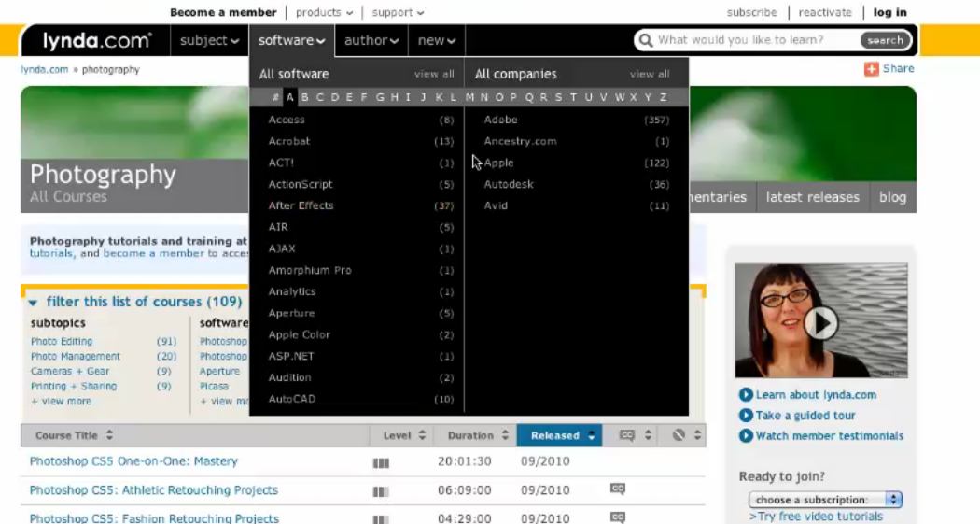Click Become a member link

[223, 12]
